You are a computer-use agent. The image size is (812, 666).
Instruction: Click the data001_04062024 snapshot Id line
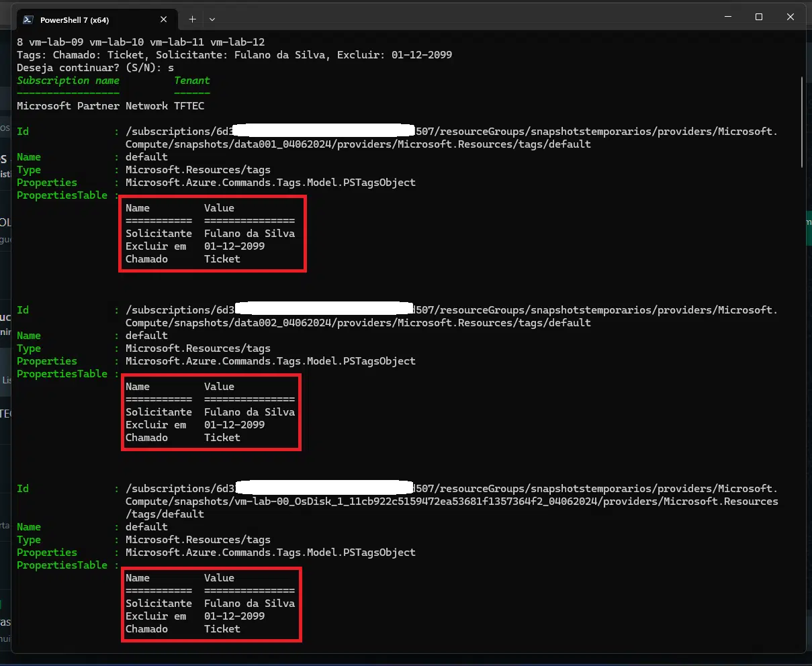357,144
